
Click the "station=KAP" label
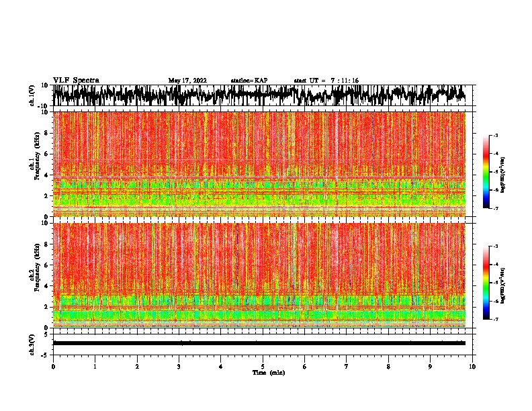point(249,81)
